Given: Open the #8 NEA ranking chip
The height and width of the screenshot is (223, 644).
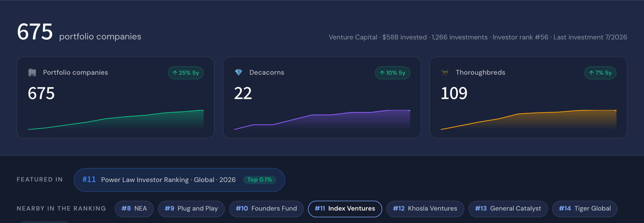Looking at the screenshot, I should click(x=134, y=209).
